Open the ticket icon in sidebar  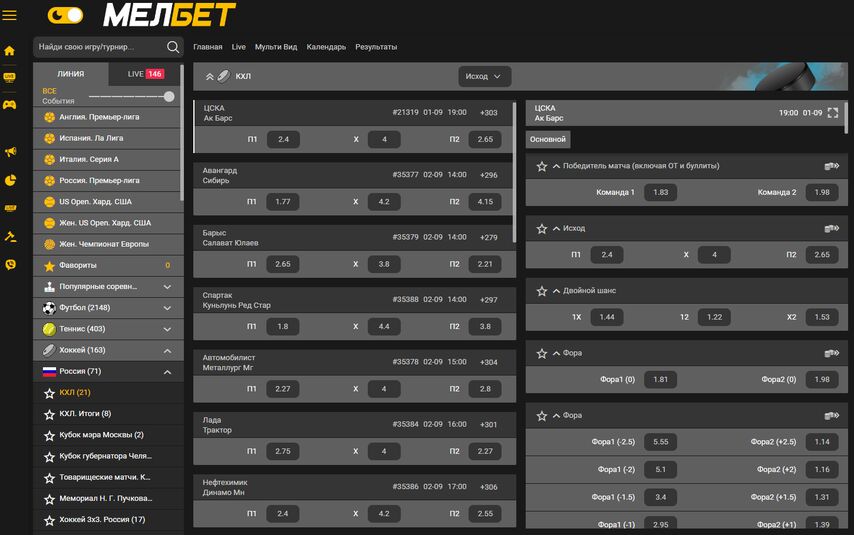[10, 208]
